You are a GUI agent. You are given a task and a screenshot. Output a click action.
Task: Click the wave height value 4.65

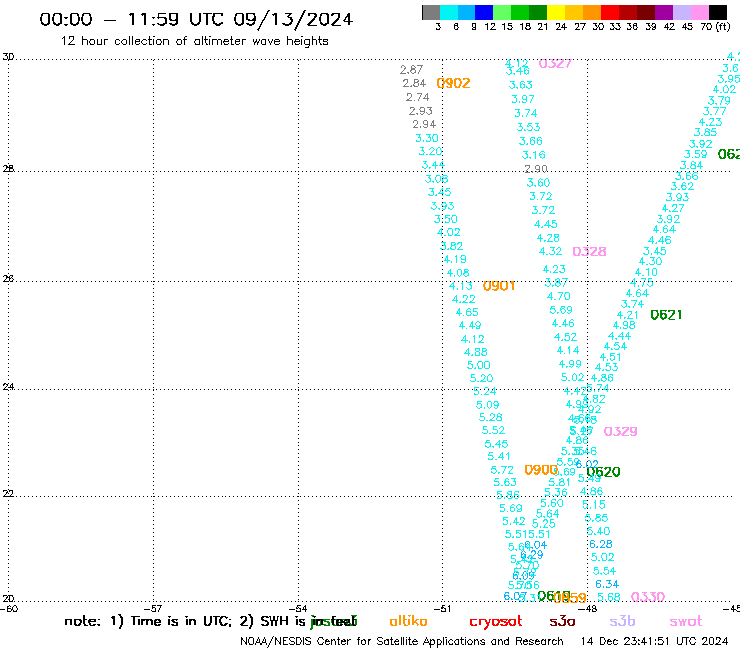coord(467,312)
